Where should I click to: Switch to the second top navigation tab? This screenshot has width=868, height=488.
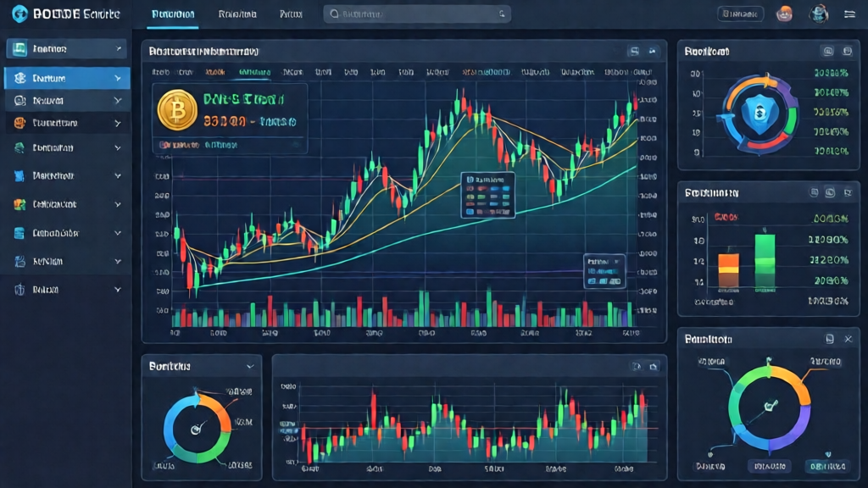pyautogui.click(x=237, y=14)
